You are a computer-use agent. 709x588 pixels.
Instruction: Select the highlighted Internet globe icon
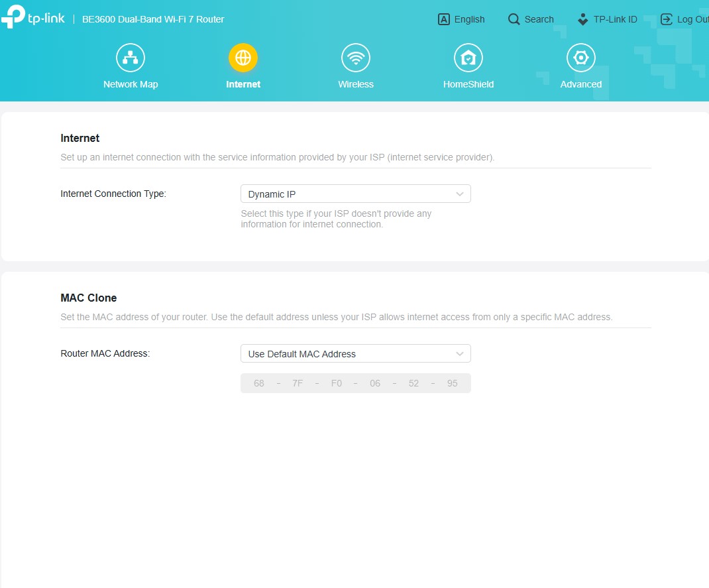(x=243, y=58)
